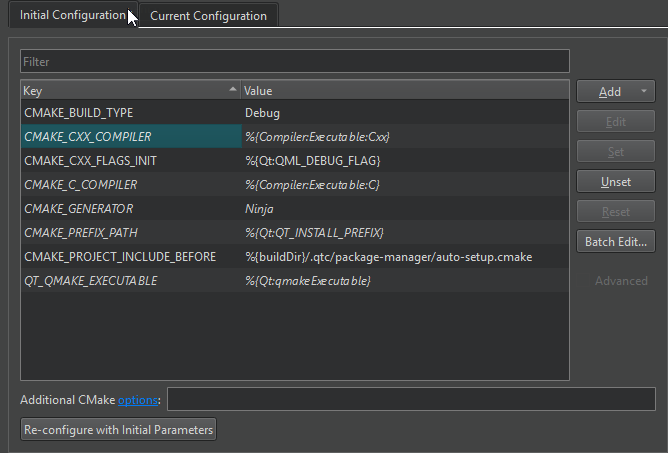Screen dimensions: 668x453
Task: Click the Debug value cell
Action: click(263, 113)
